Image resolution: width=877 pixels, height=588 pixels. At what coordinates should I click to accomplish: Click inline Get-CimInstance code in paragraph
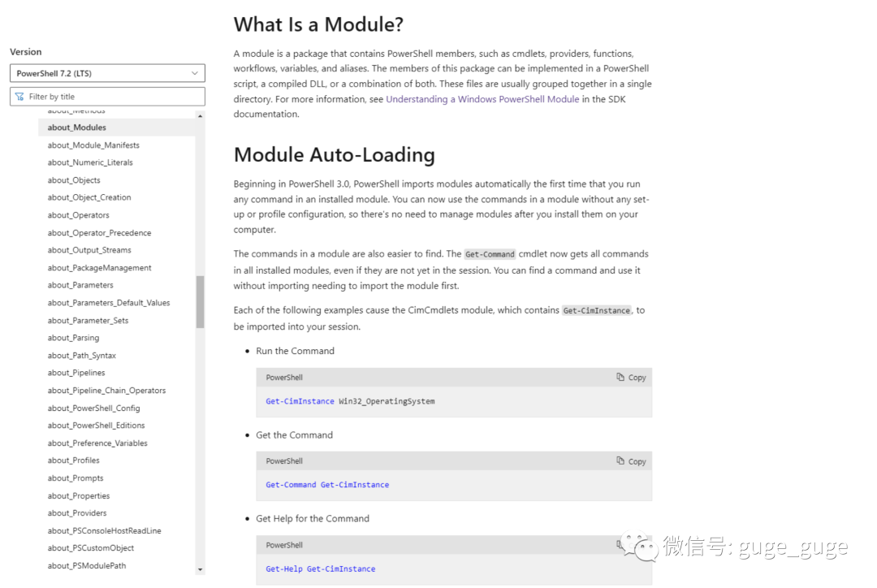(596, 310)
